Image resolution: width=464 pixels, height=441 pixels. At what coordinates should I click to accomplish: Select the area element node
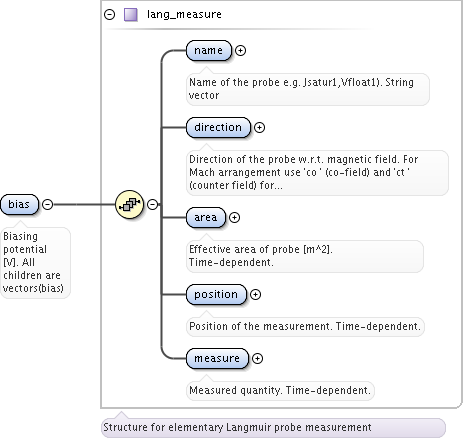point(206,217)
